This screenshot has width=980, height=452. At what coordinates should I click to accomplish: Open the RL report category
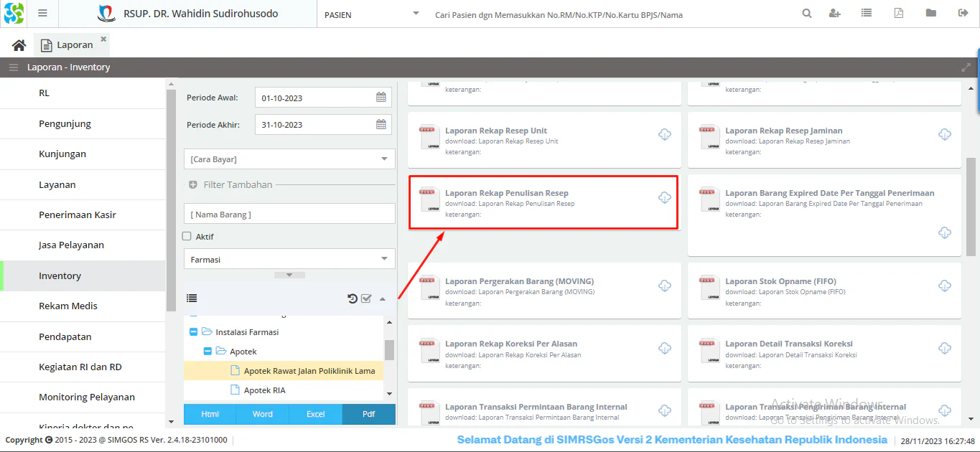click(83, 93)
